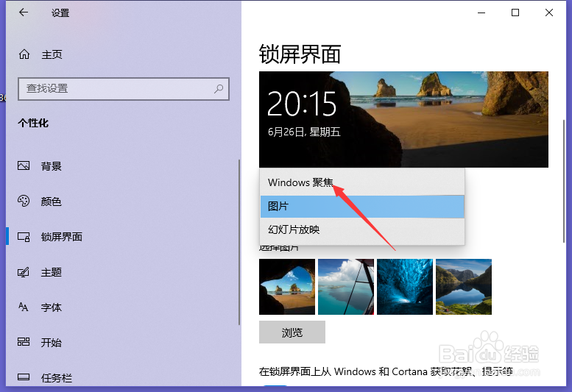
Task: Click the lock screen preview image
Action: 403,119
